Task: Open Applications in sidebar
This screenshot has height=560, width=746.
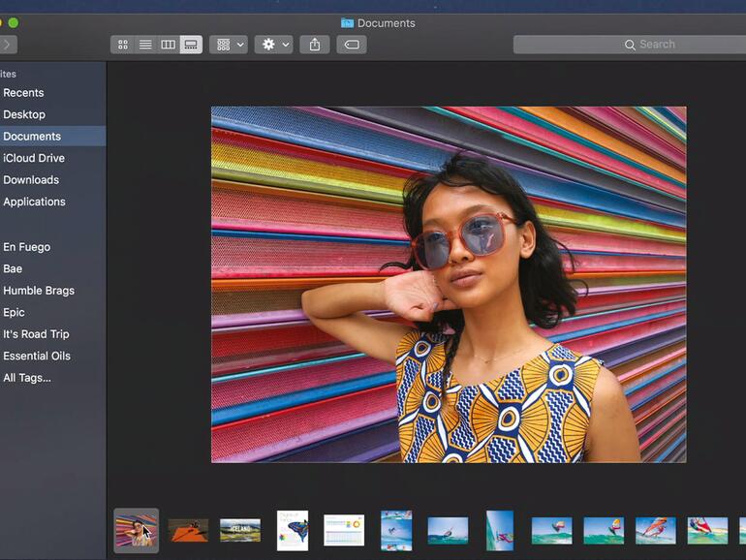Action: [53, 202]
